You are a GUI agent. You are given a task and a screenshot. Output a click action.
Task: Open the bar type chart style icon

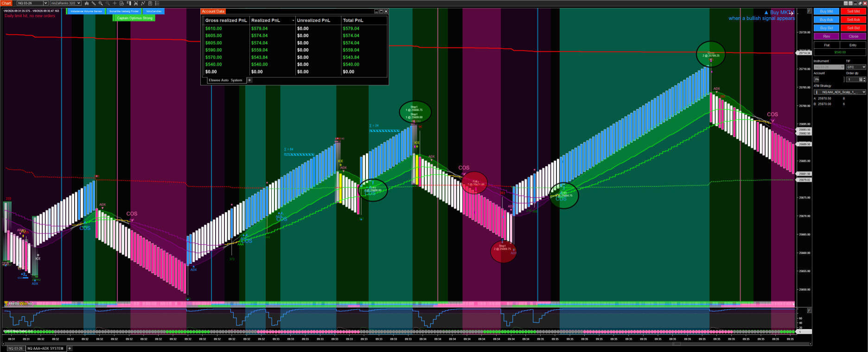tap(86, 3)
